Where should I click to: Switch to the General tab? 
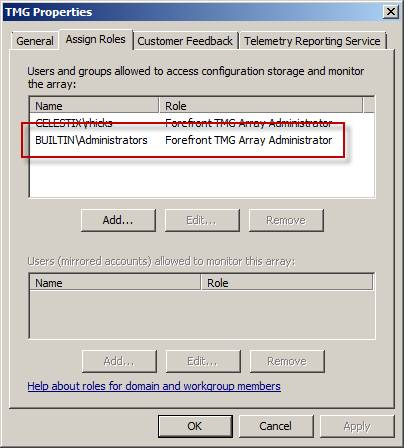click(35, 41)
